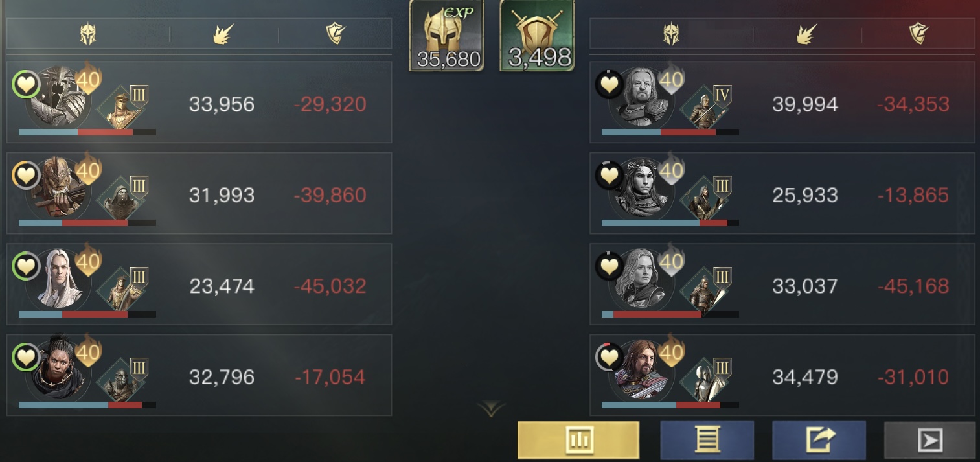Expand more rows with the down chevron

490,408
